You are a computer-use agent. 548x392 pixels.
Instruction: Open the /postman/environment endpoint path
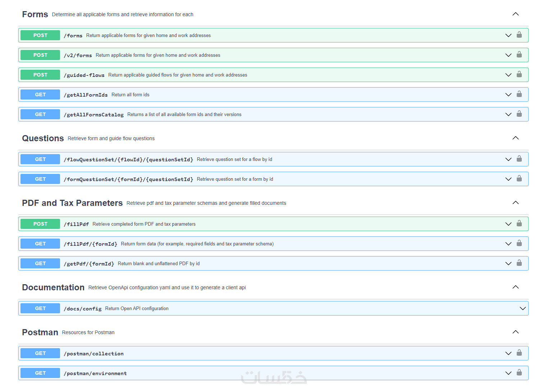[95, 373]
